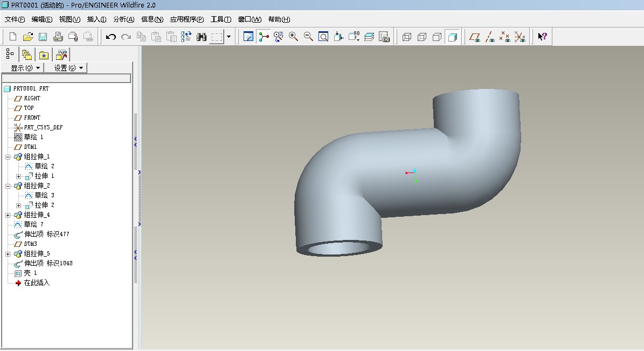Click the context-sensitive help arrow icon
Screen dimensions: 644x351
(x=542, y=37)
